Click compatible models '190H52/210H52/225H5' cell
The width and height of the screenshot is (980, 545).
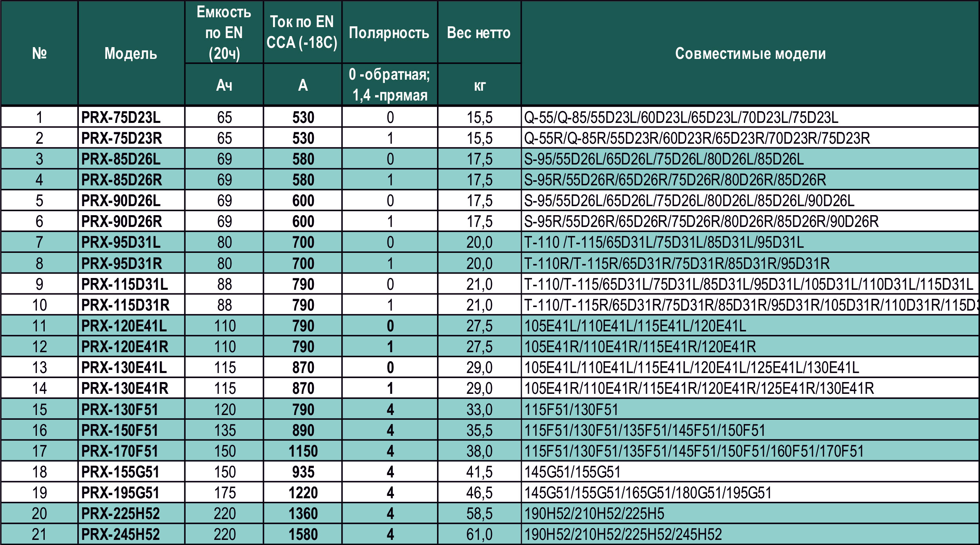click(x=750, y=513)
